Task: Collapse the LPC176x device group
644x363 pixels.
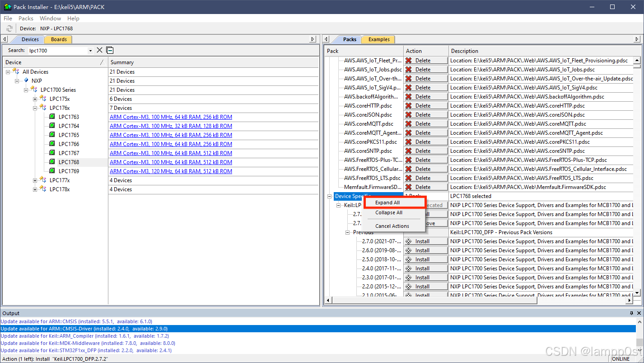Action: 35,108
